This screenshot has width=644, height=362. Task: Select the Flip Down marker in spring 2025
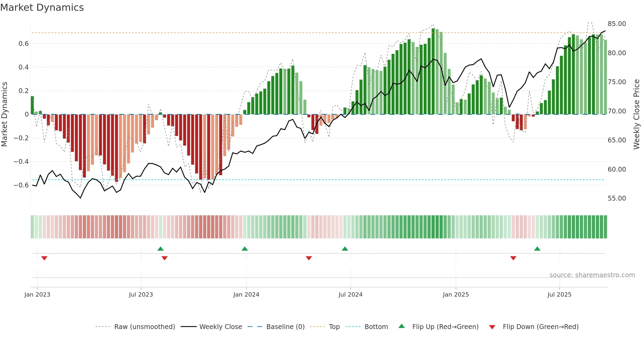513,258
